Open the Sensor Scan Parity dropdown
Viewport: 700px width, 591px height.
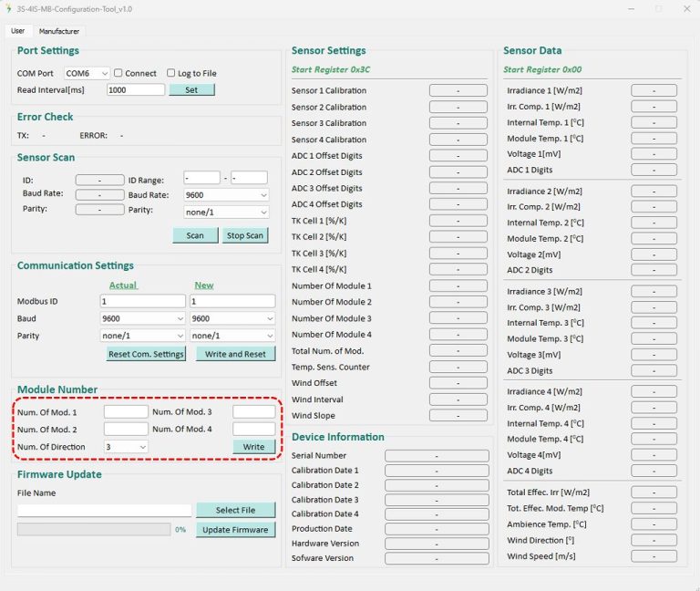(226, 212)
